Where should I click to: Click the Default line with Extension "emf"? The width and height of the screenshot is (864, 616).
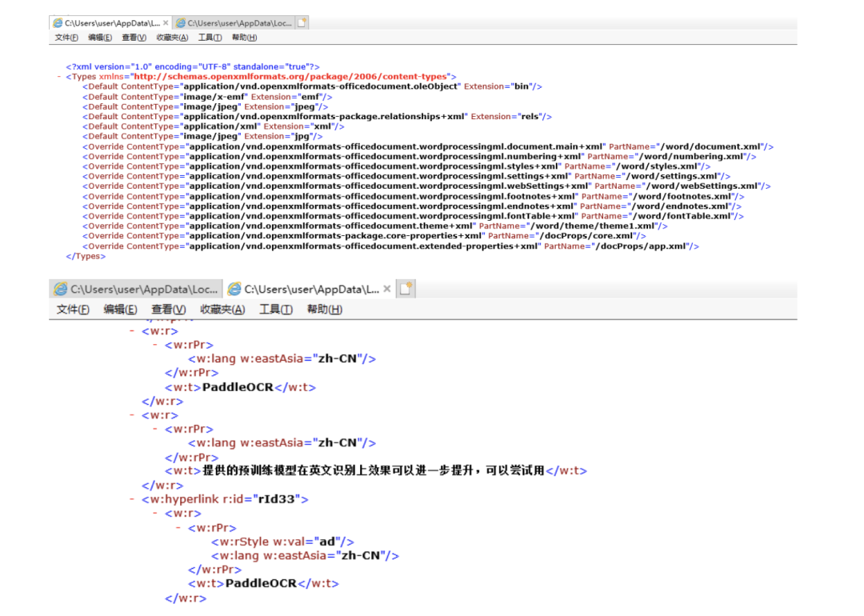pyautogui.click(x=208, y=97)
